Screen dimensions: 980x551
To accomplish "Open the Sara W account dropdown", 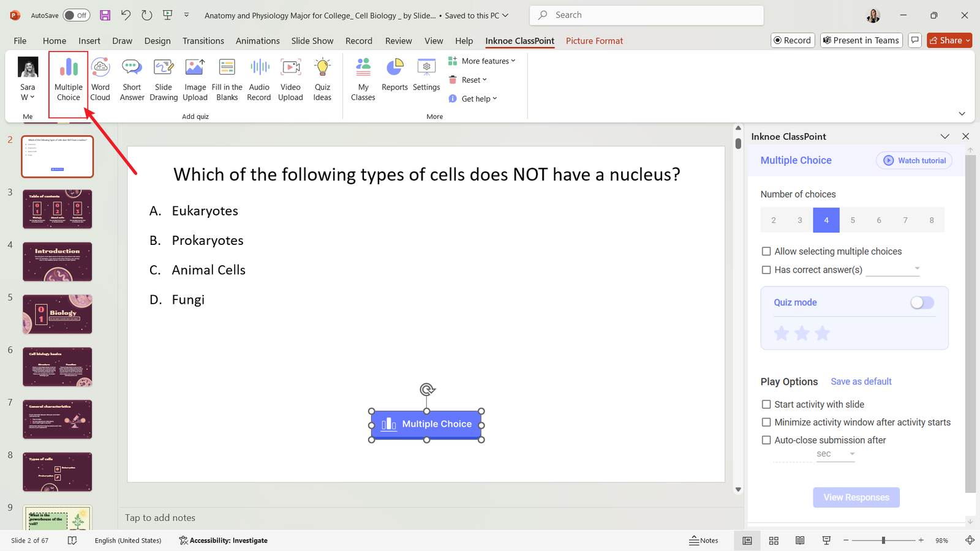I will coord(28,80).
